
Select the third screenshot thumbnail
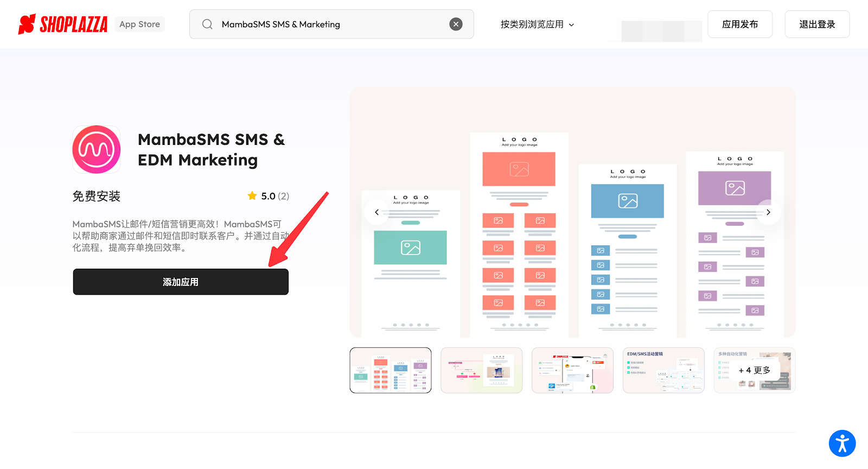tap(572, 370)
